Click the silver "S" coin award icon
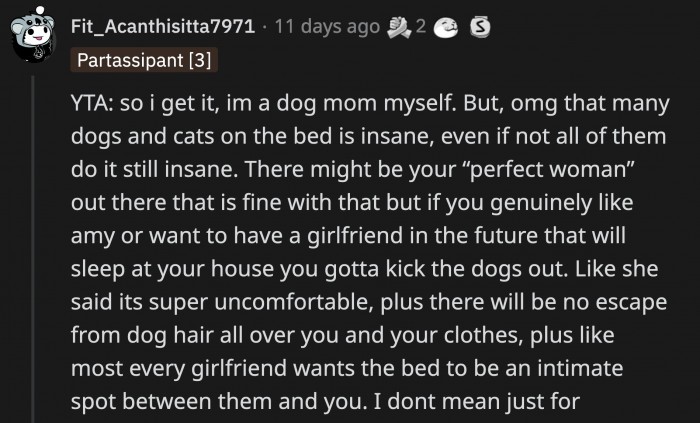The width and height of the screenshot is (700, 423). tap(479, 25)
